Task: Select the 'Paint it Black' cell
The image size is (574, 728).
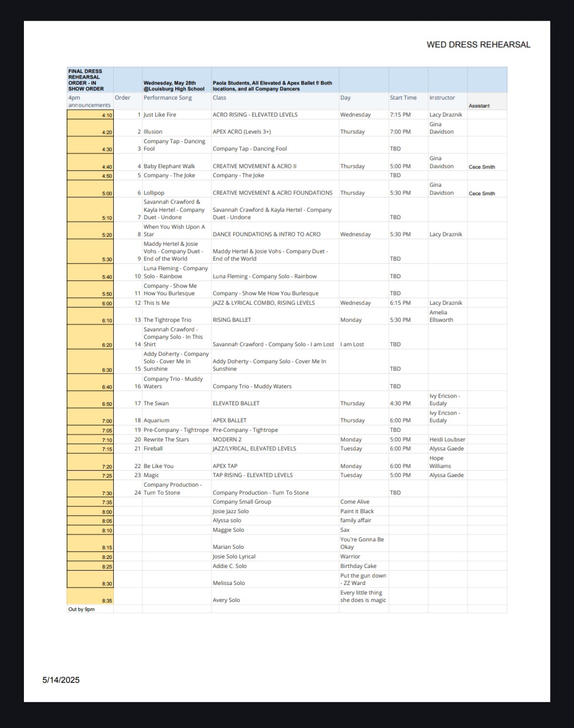Action: point(364,512)
